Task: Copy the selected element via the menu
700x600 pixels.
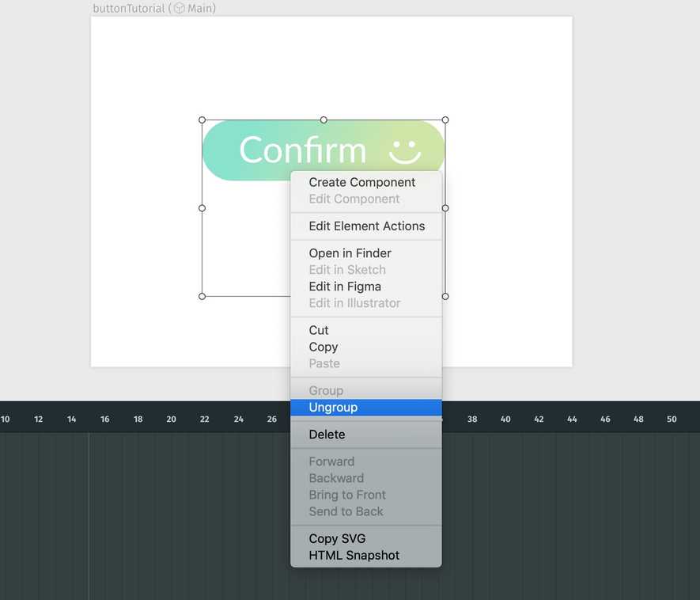Action: pos(323,347)
